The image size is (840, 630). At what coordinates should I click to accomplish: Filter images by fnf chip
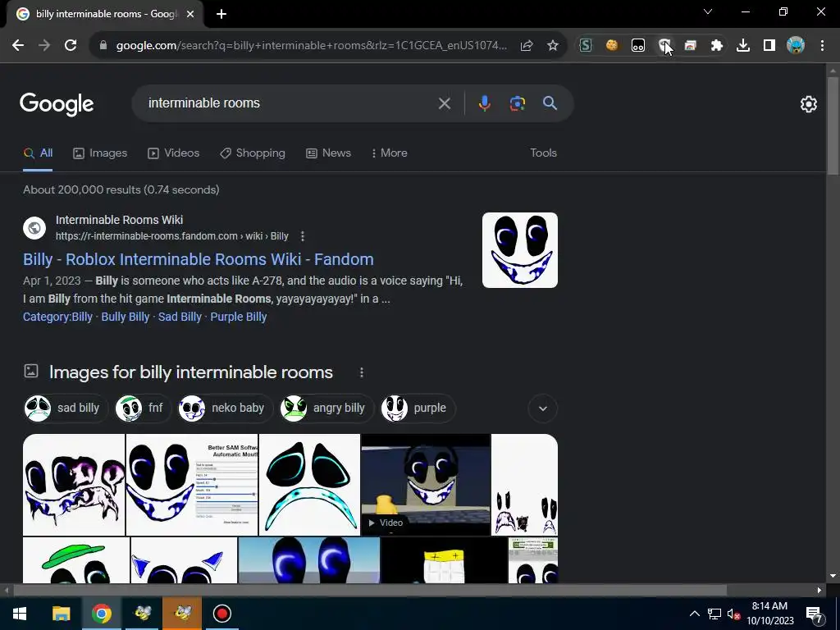pyautogui.click(x=143, y=409)
